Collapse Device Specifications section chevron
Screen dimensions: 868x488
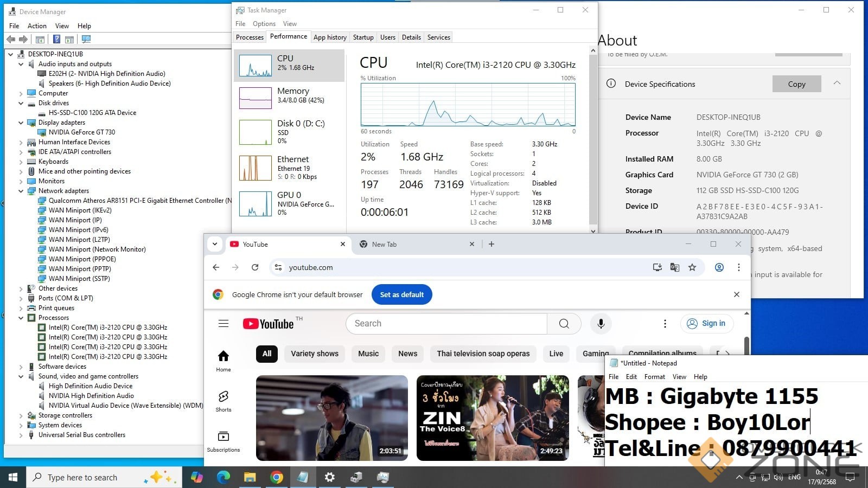(x=837, y=83)
